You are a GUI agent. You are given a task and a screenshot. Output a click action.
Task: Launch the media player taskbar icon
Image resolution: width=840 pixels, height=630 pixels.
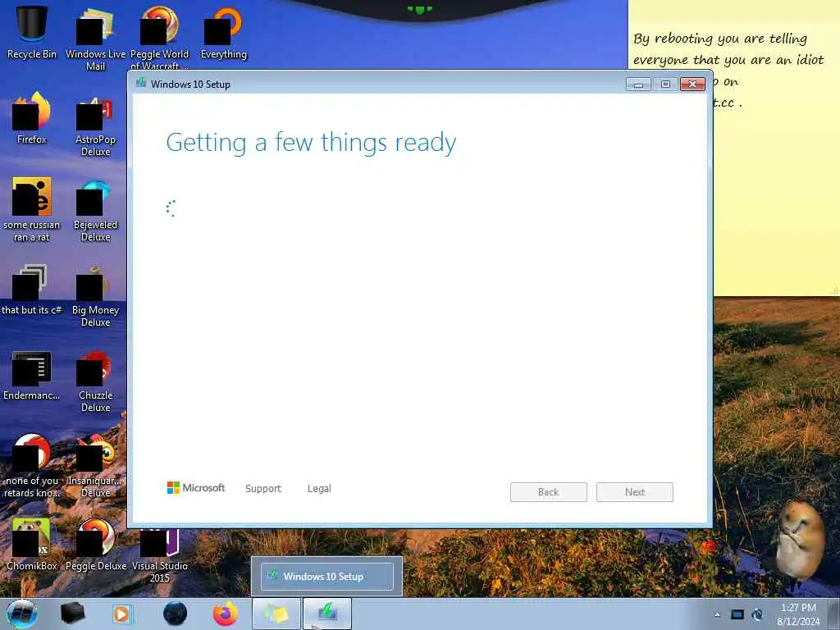[121, 614]
